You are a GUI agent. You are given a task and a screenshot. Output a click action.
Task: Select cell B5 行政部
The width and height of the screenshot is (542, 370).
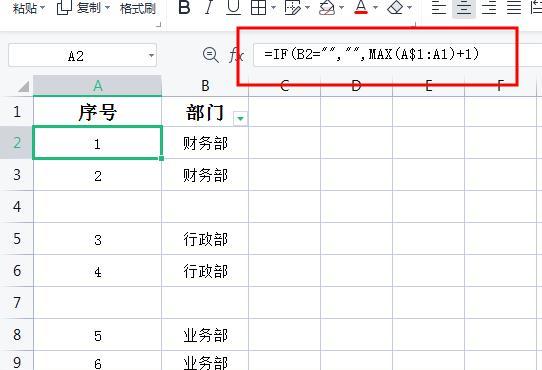coord(205,239)
